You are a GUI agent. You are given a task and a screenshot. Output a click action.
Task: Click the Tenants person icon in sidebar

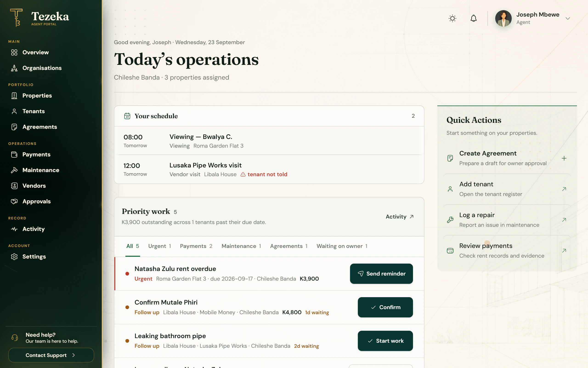14,111
